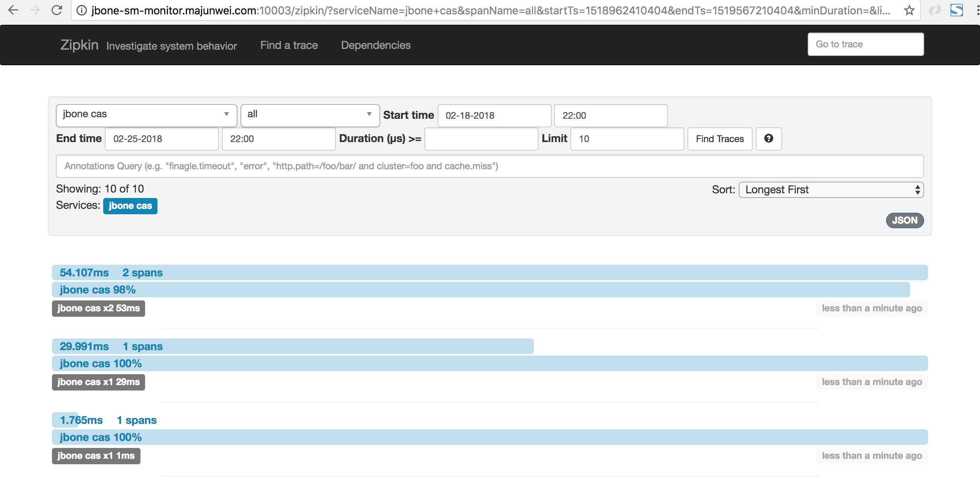The width and height of the screenshot is (980, 479).
Task: Click the Zipkin home link
Action: tap(79, 45)
